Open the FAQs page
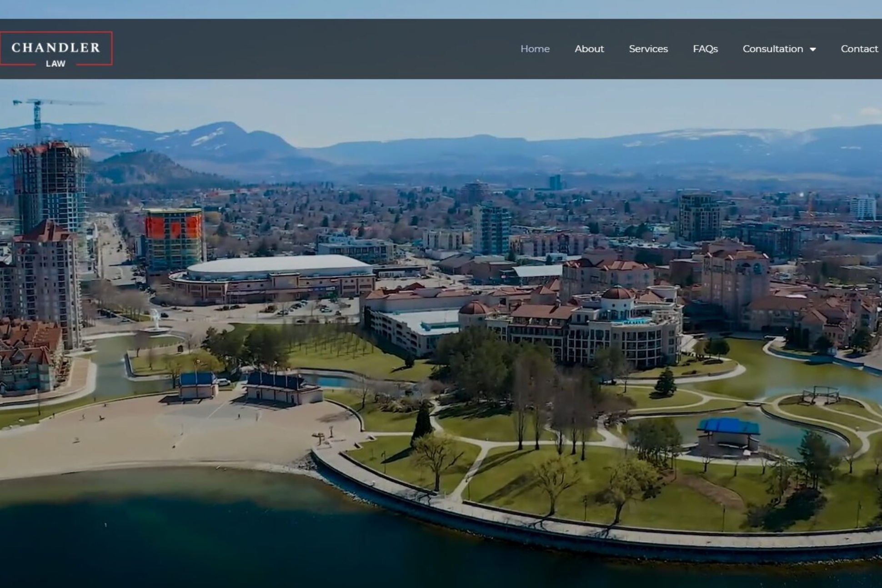This screenshot has height=588, width=882. pyautogui.click(x=705, y=49)
